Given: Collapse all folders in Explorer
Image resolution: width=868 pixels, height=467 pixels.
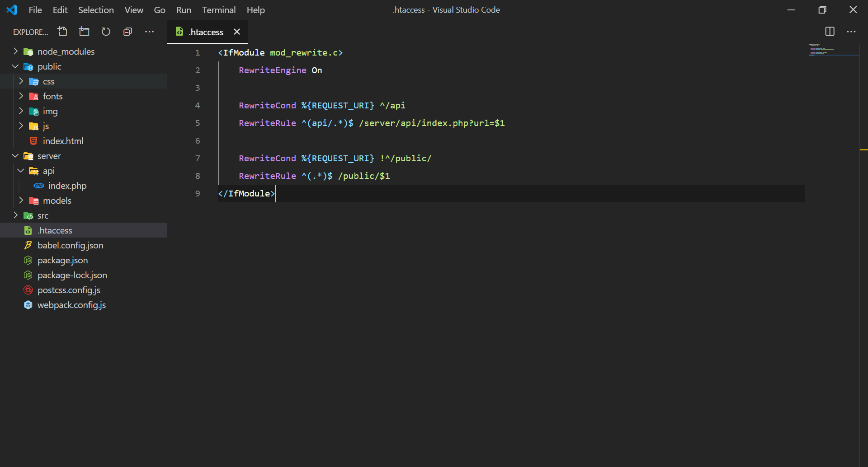Looking at the screenshot, I should (127, 32).
